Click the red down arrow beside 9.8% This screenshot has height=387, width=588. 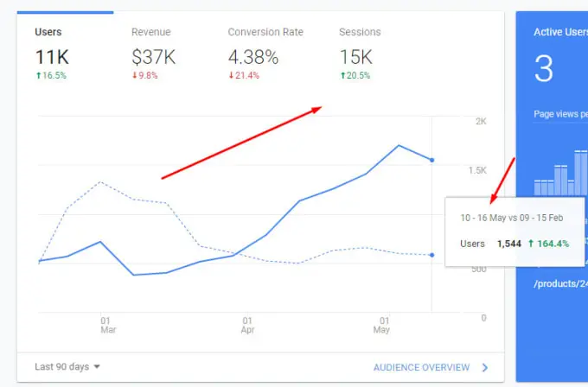click(135, 75)
